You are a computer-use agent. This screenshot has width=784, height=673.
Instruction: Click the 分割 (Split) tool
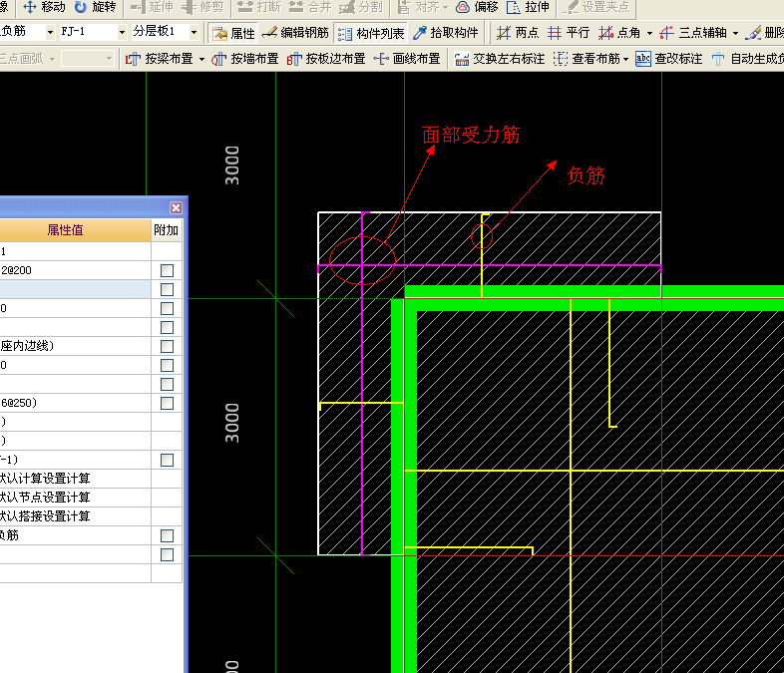pyautogui.click(x=361, y=7)
